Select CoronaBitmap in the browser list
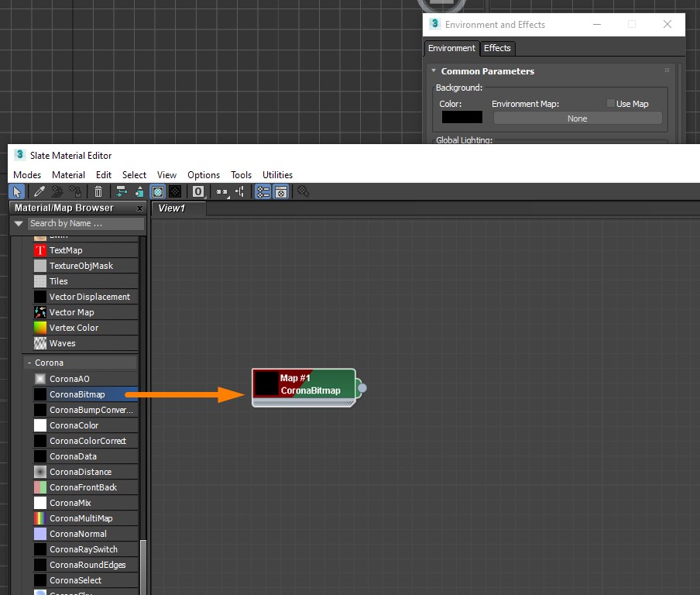 pos(85,394)
